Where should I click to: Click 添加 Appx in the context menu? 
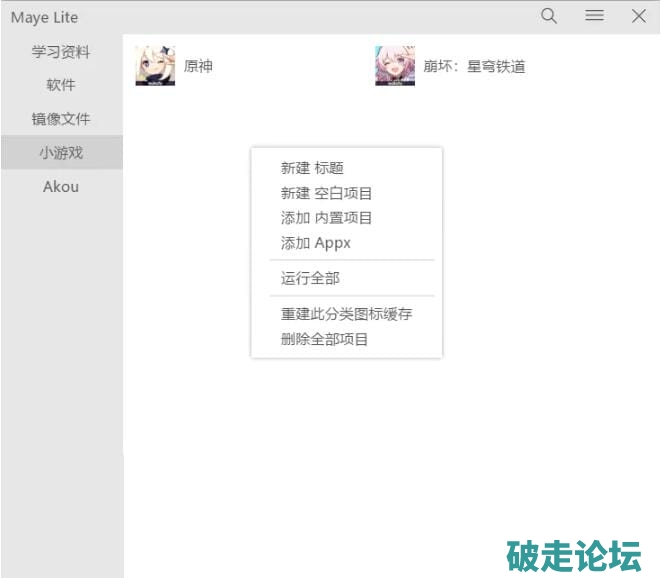(x=316, y=243)
